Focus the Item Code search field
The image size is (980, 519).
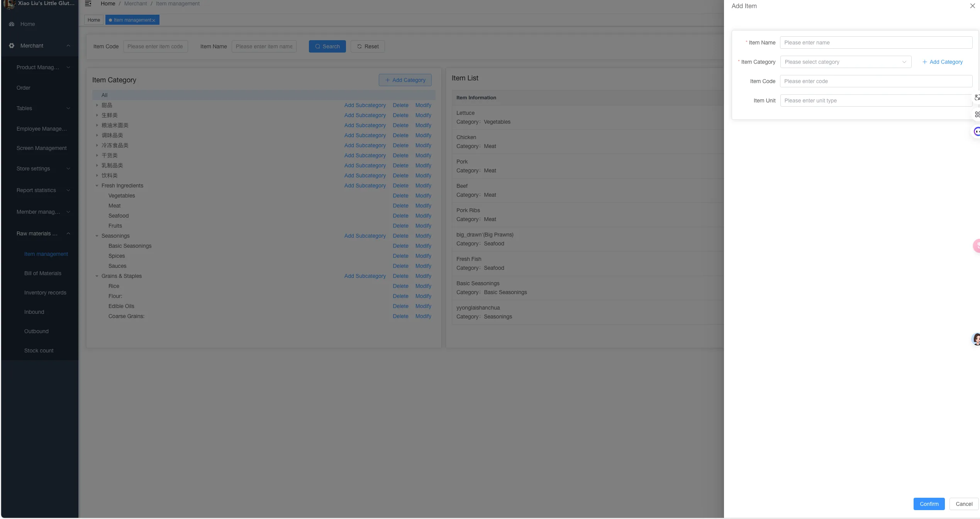[155, 46]
